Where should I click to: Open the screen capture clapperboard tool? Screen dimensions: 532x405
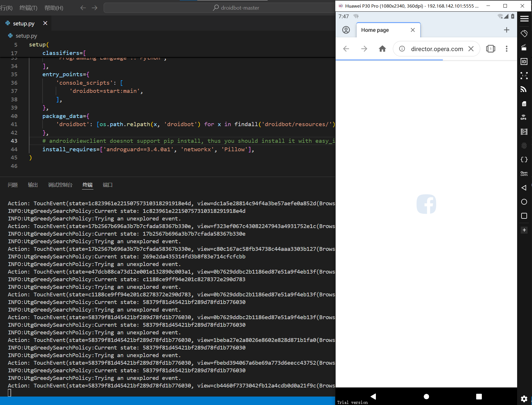click(x=524, y=48)
